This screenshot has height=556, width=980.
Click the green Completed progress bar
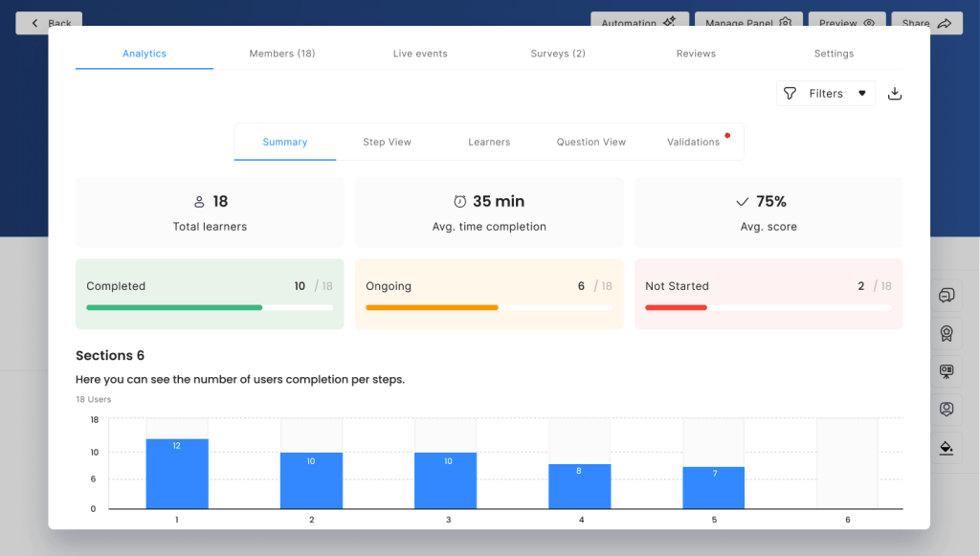(x=174, y=307)
